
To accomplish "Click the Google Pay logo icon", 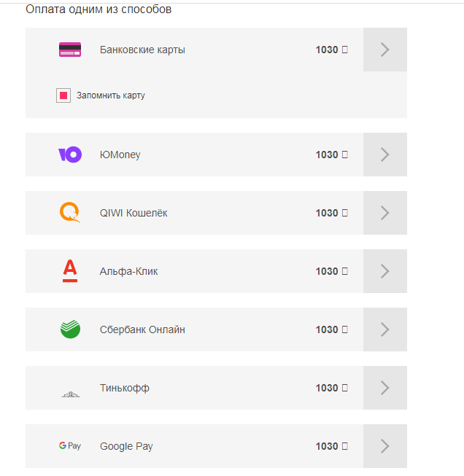I will [x=70, y=446].
